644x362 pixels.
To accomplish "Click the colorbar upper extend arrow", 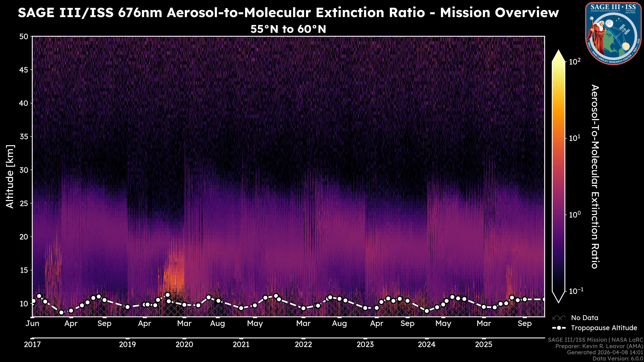I will [558, 56].
